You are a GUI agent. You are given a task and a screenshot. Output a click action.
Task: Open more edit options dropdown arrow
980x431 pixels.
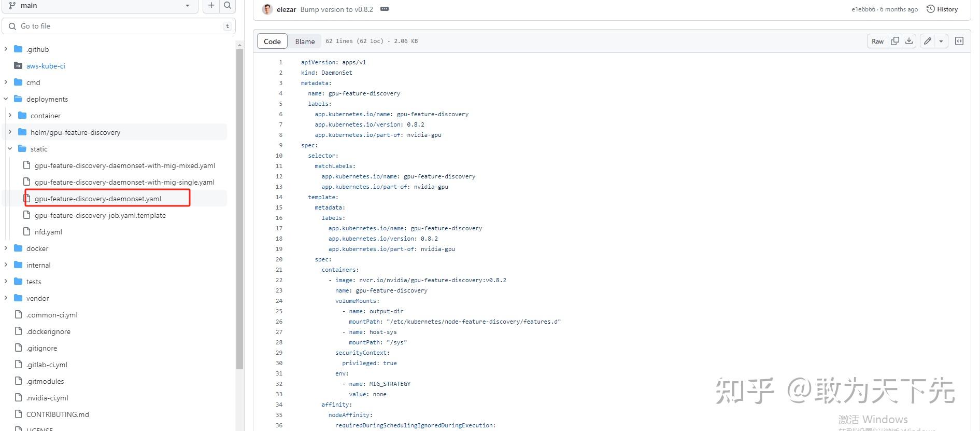pos(941,41)
